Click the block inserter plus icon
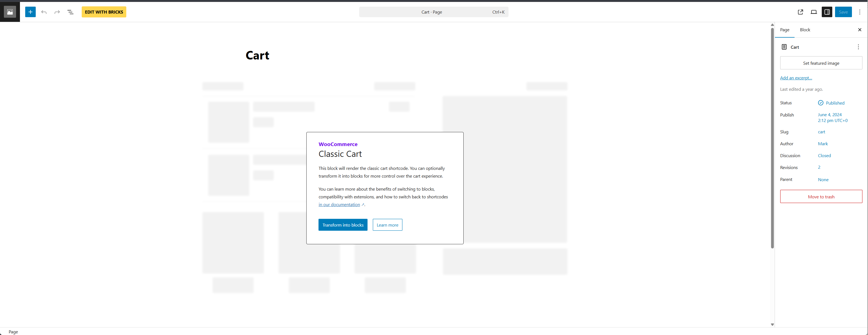 30,12
